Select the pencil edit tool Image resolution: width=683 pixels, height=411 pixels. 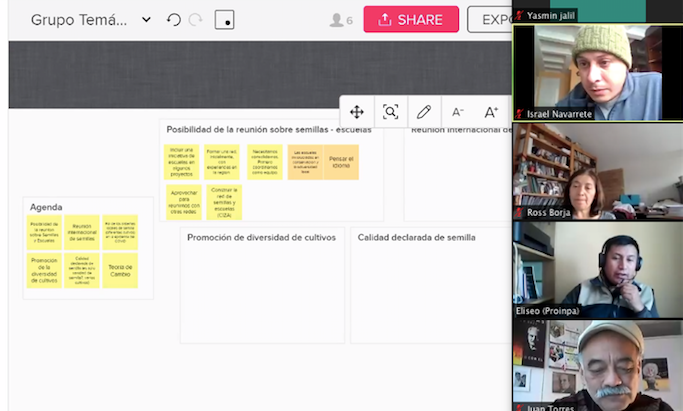(424, 112)
